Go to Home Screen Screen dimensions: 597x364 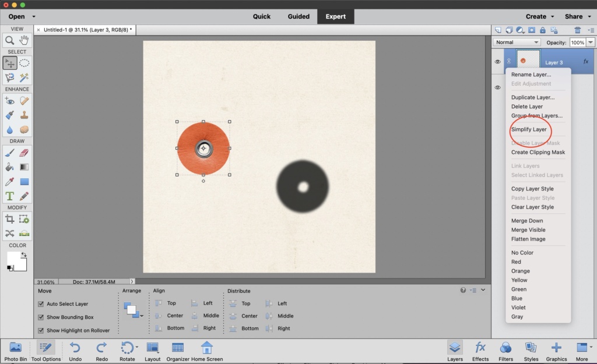click(x=207, y=351)
